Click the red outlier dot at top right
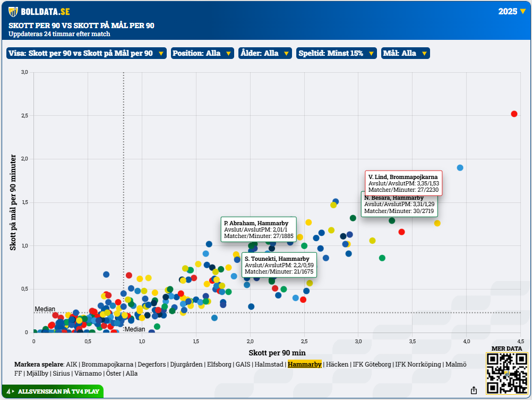532x400 pixels. click(514, 114)
